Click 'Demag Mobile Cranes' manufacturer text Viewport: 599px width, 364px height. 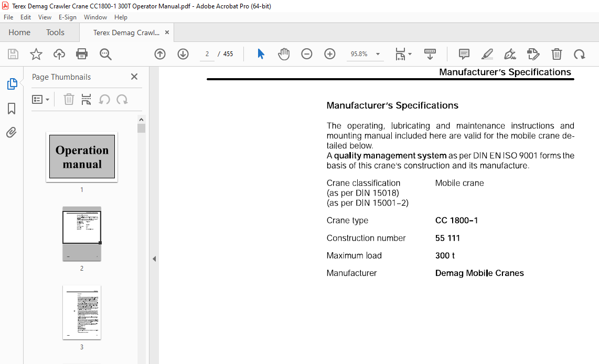coord(479,273)
